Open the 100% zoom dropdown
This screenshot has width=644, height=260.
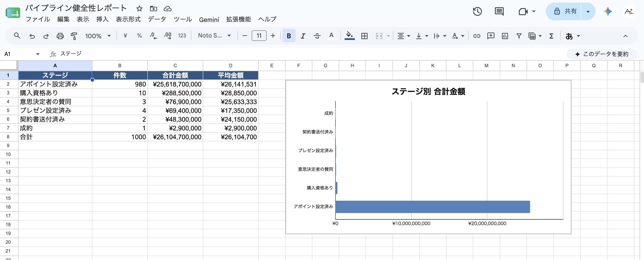[98, 36]
